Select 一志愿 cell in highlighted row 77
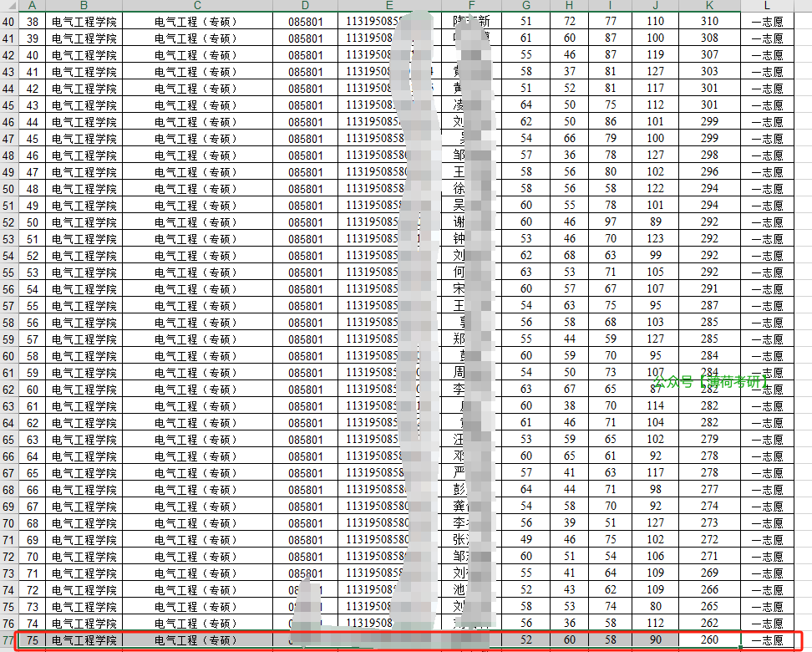Screen dimensions: 812x652 pyautogui.click(x=767, y=639)
